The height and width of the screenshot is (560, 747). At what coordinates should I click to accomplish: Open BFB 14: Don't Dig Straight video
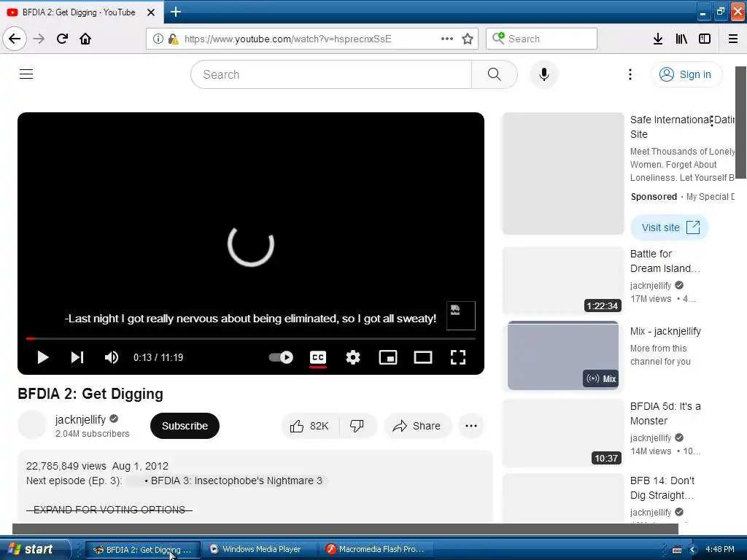pos(662,488)
